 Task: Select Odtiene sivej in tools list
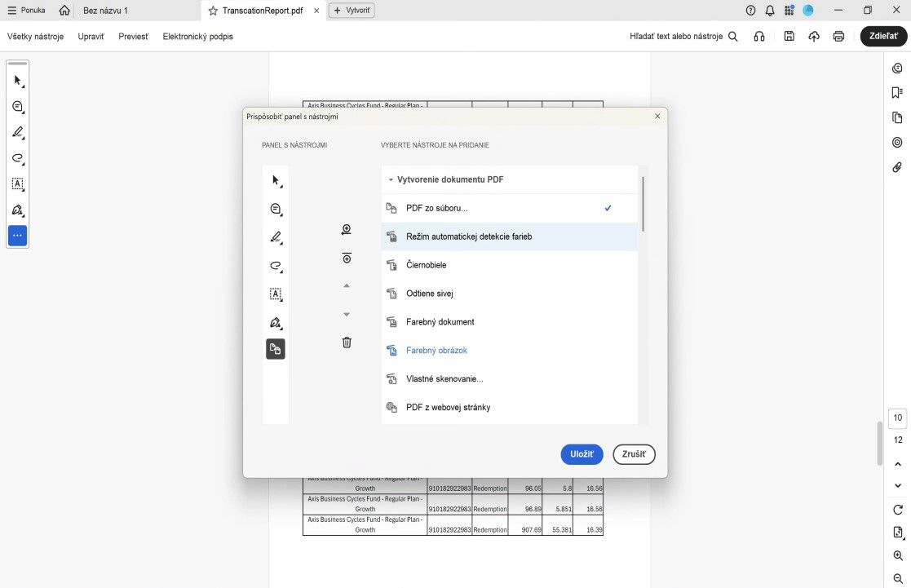click(510, 294)
